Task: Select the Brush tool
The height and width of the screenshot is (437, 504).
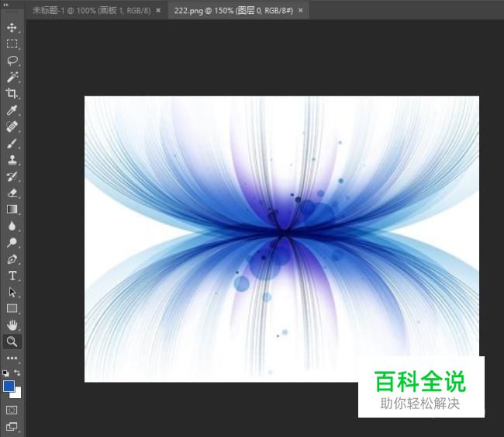Action: click(12, 143)
